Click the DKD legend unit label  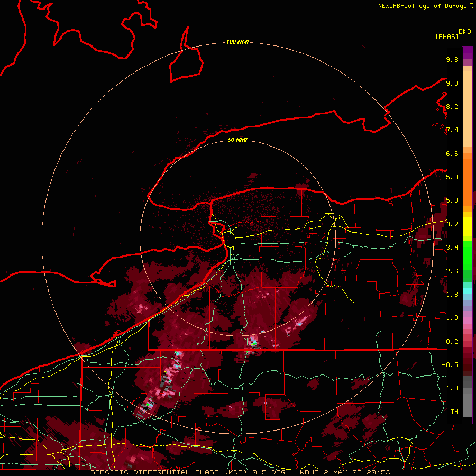(465, 32)
